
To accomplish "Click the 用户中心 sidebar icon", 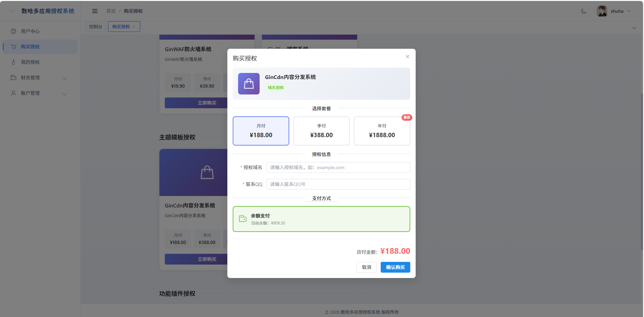I will point(13,31).
